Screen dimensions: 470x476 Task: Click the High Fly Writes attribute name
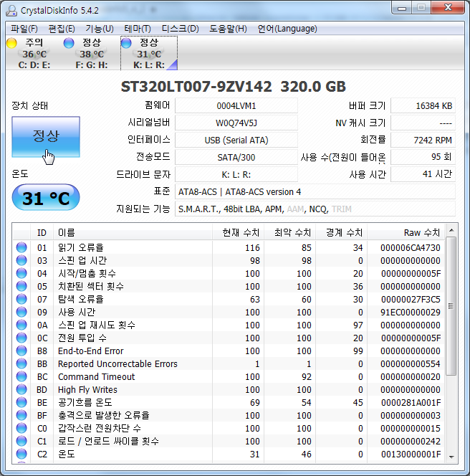(87, 389)
